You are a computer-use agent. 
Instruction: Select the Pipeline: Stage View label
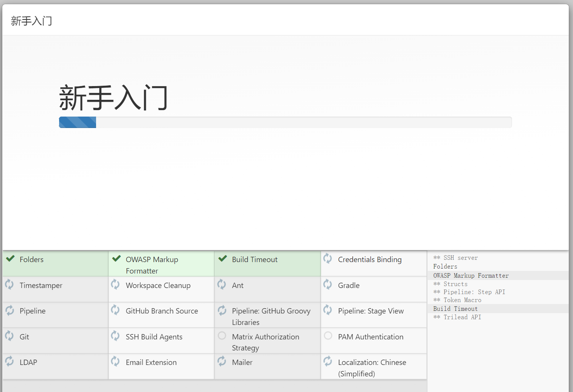coord(371,311)
